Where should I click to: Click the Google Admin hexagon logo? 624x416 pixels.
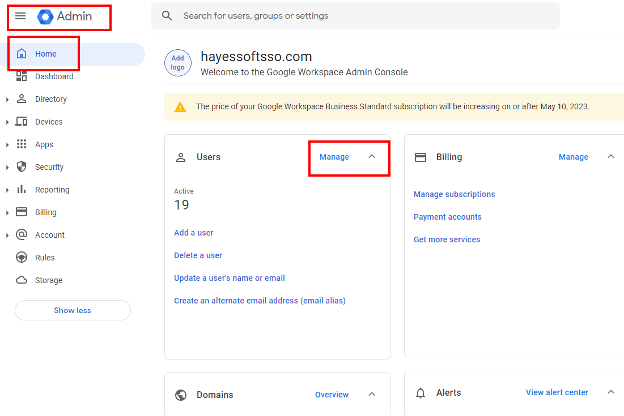(x=45, y=17)
